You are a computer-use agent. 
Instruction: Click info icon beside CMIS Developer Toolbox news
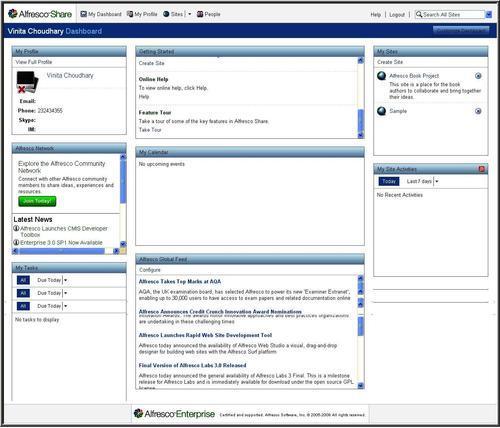coord(16,228)
